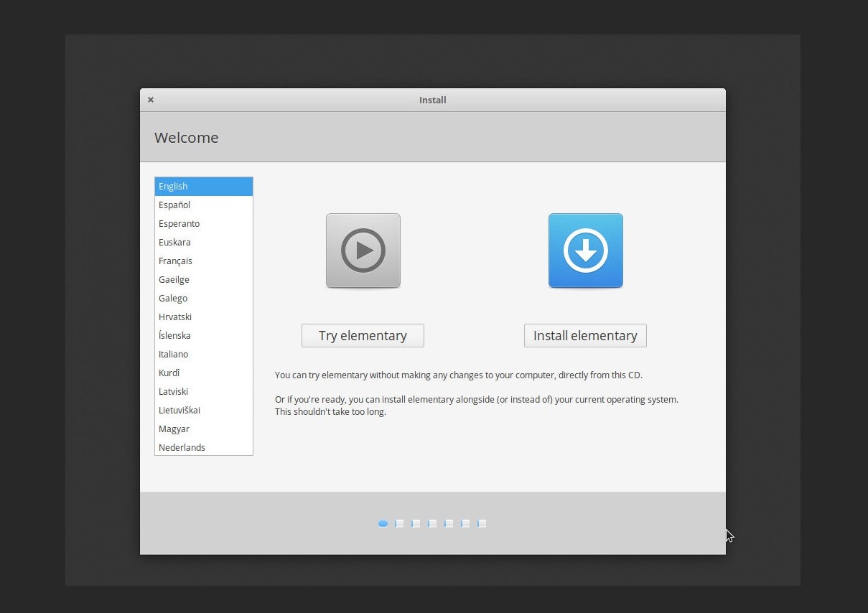Click the Install elementary button
The height and width of the screenshot is (613, 868).
[585, 335]
